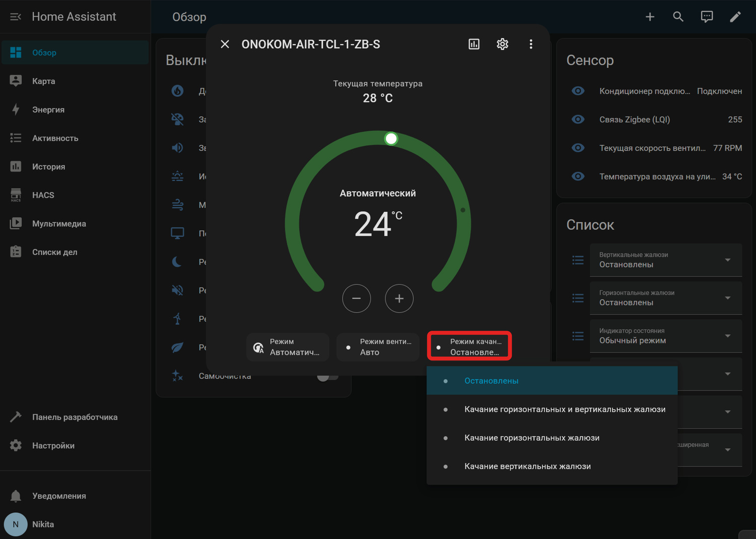This screenshot has width=756, height=539.
Task: Click the thermostat target temperature handle
Action: click(x=391, y=139)
